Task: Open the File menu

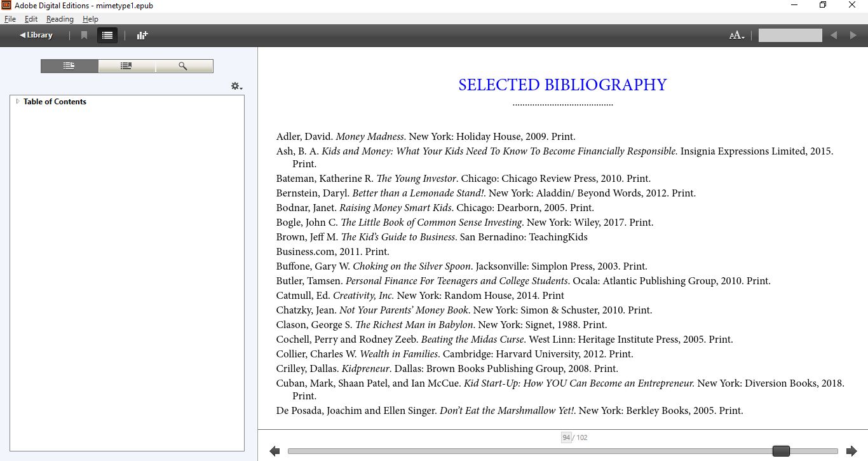Action: click(x=10, y=19)
